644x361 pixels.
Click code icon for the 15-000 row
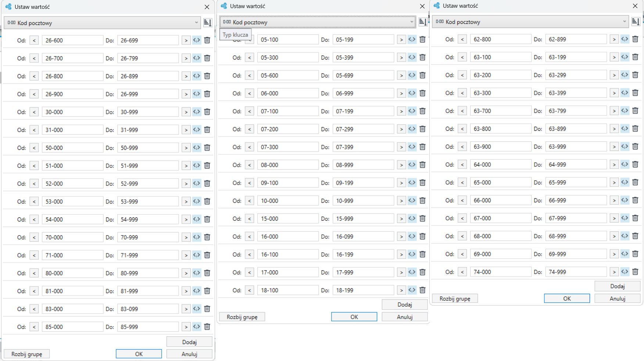412,219
